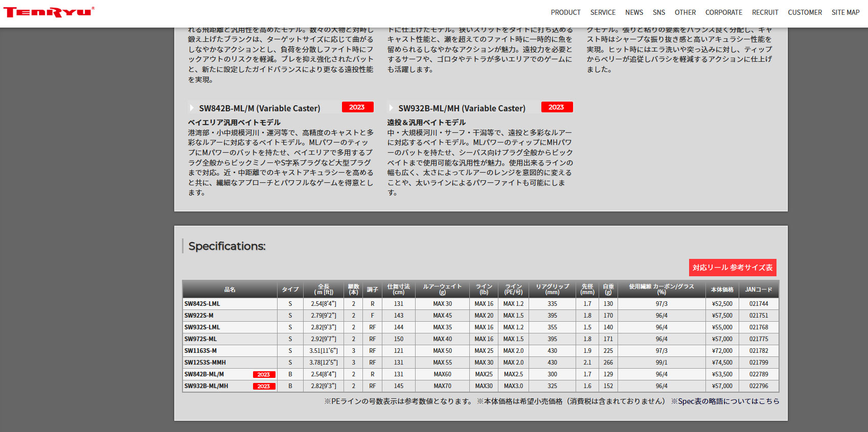Click the MAX70 lure weight cell
Image resolution: width=868 pixels, height=432 pixels.
pos(442,386)
